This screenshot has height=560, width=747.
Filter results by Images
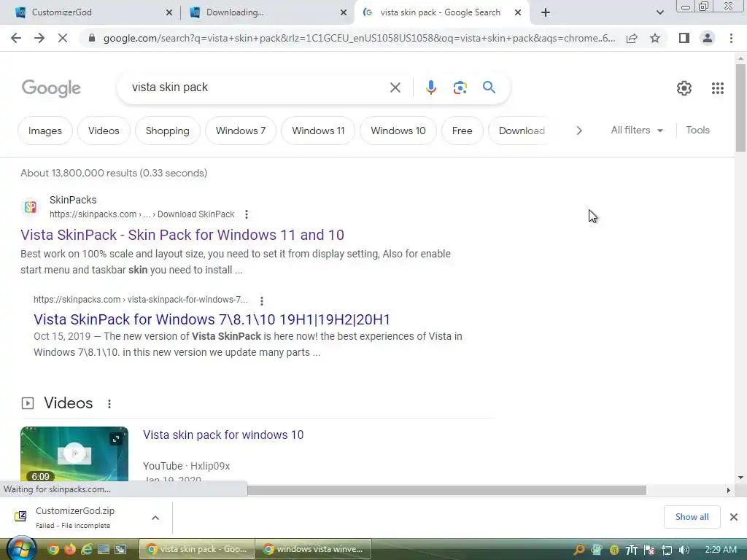pos(45,131)
